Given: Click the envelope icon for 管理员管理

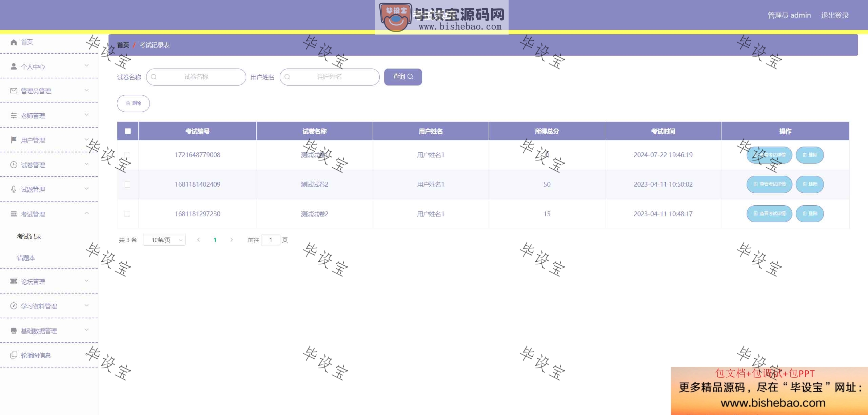Looking at the screenshot, I should coord(14,91).
